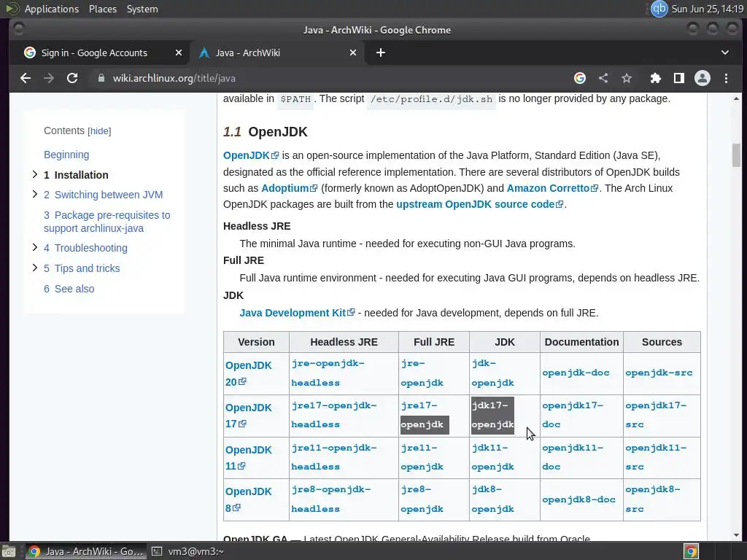Close the Java - ArchWiki tab
Viewport: 747px width, 560px height.
353,52
